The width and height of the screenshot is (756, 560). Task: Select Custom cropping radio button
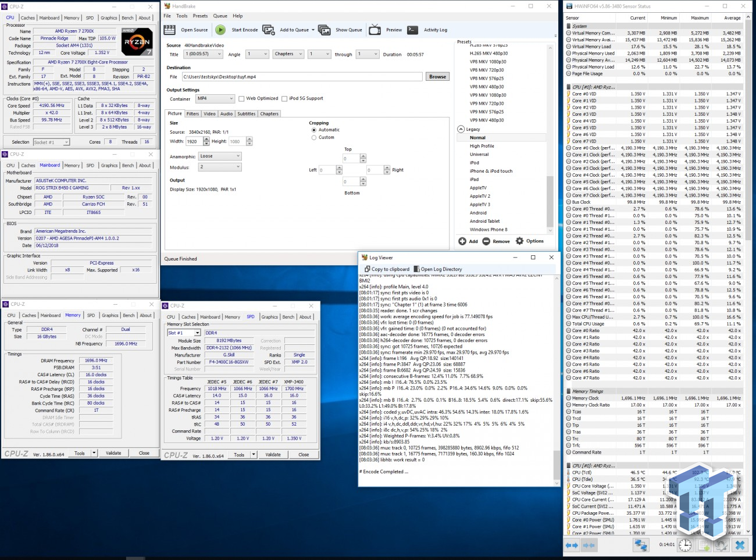pos(314,138)
